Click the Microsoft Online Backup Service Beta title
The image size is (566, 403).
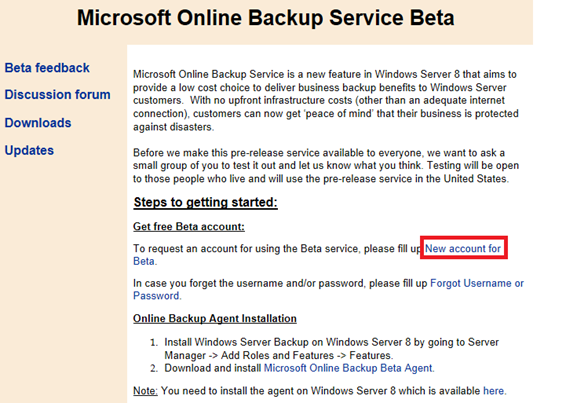[x=266, y=18]
